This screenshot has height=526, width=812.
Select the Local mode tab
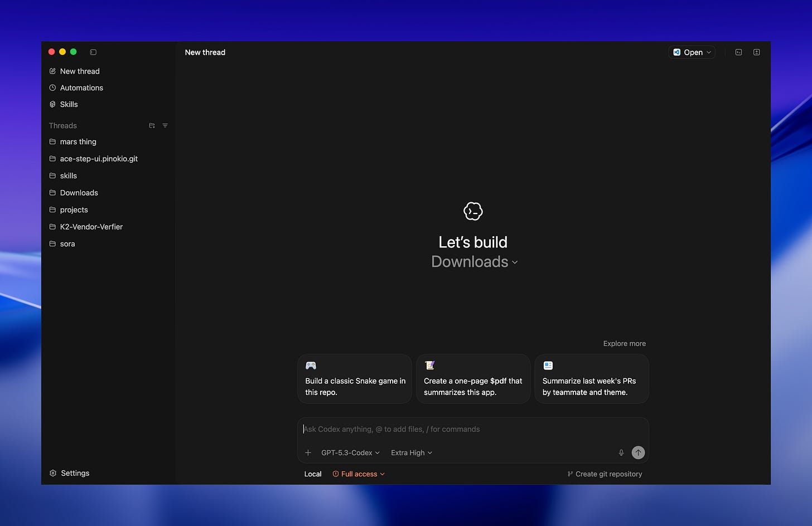[313, 474]
